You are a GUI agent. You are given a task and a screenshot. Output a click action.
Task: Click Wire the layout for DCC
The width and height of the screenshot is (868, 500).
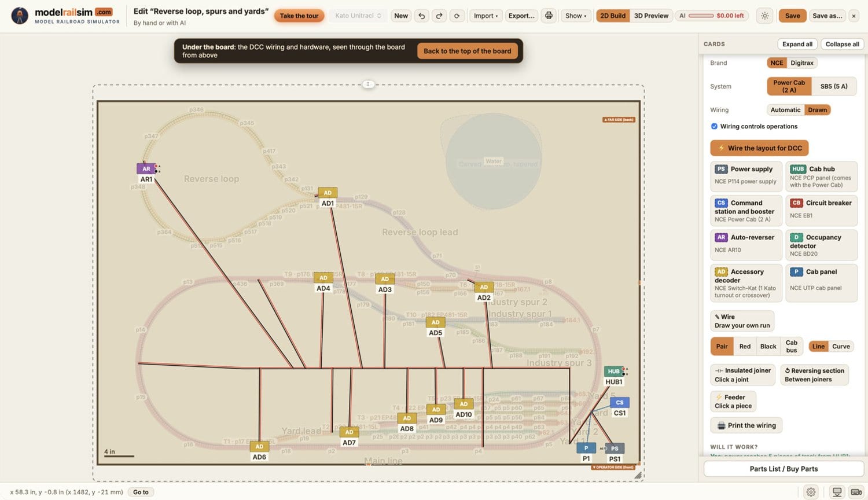[x=759, y=148]
